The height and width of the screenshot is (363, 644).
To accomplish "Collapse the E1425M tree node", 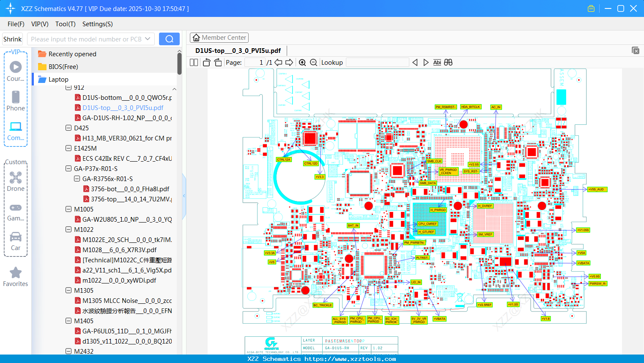I will [x=69, y=148].
